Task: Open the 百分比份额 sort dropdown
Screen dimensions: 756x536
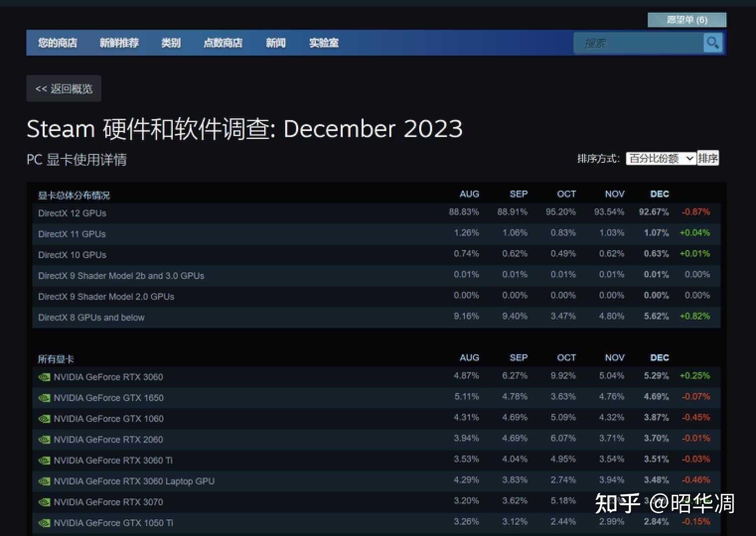Action: [661, 158]
